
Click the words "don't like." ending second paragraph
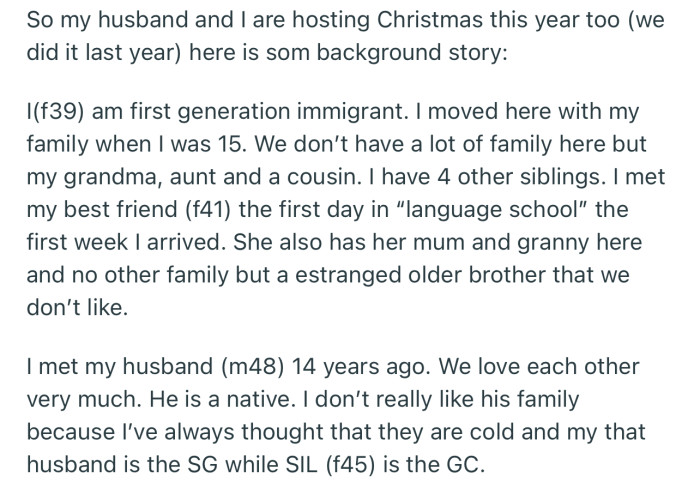click(77, 307)
